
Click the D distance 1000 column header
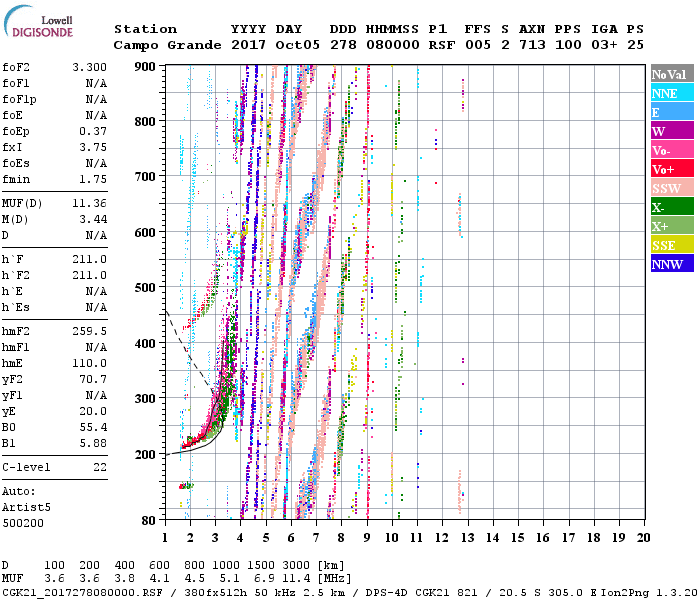tap(226, 566)
